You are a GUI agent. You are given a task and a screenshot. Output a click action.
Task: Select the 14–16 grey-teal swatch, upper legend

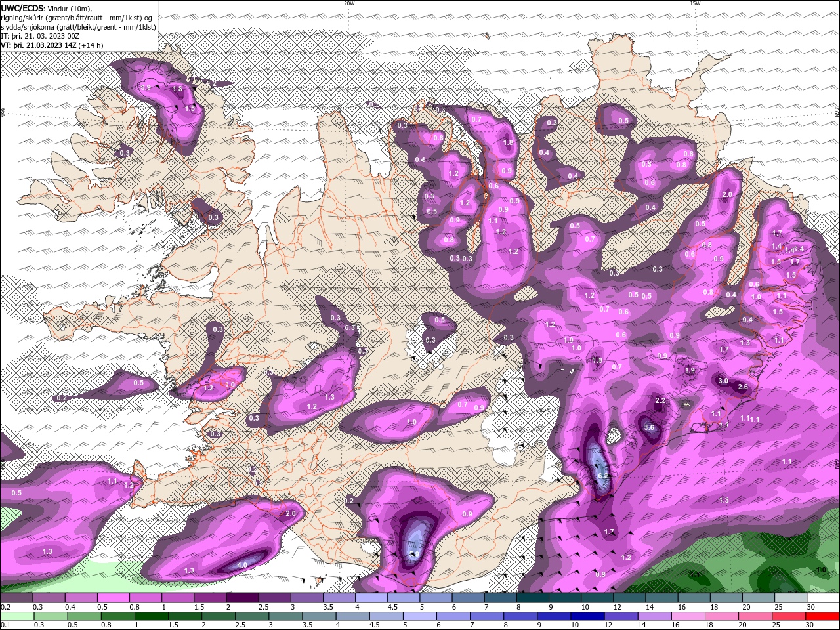(661, 598)
